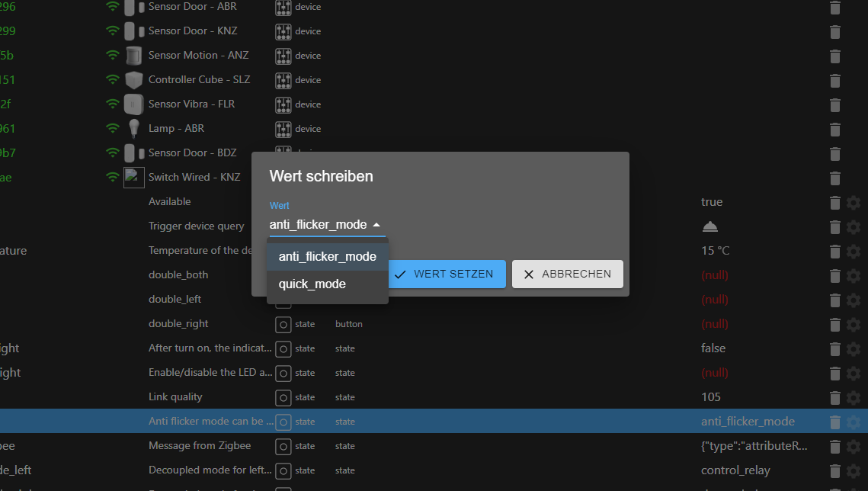The width and height of the screenshot is (868, 491).
Task: Open settings gear for double_right row
Action: coord(854,324)
